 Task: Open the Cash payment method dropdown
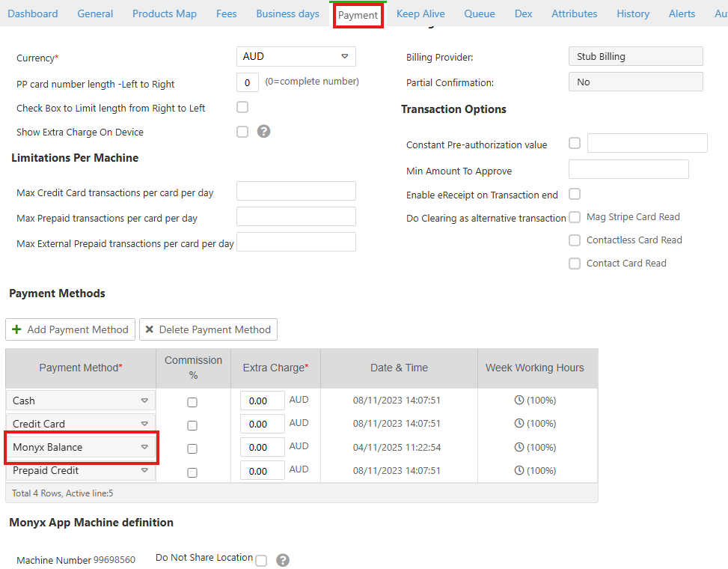[81, 401]
